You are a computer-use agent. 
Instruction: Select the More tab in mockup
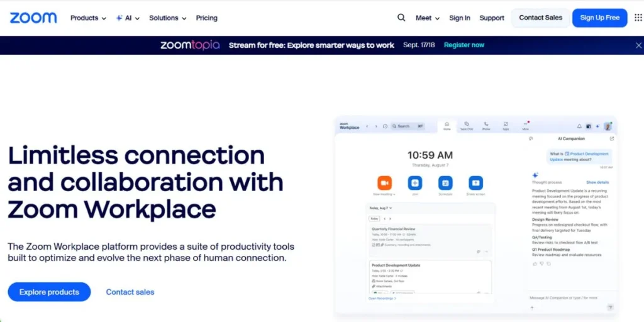525,126
